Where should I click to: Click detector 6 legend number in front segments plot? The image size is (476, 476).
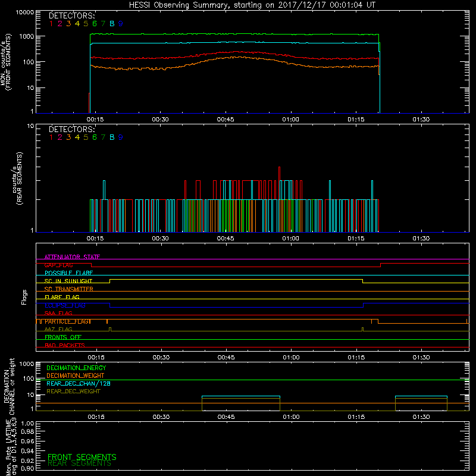pyautogui.click(x=95, y=24)
